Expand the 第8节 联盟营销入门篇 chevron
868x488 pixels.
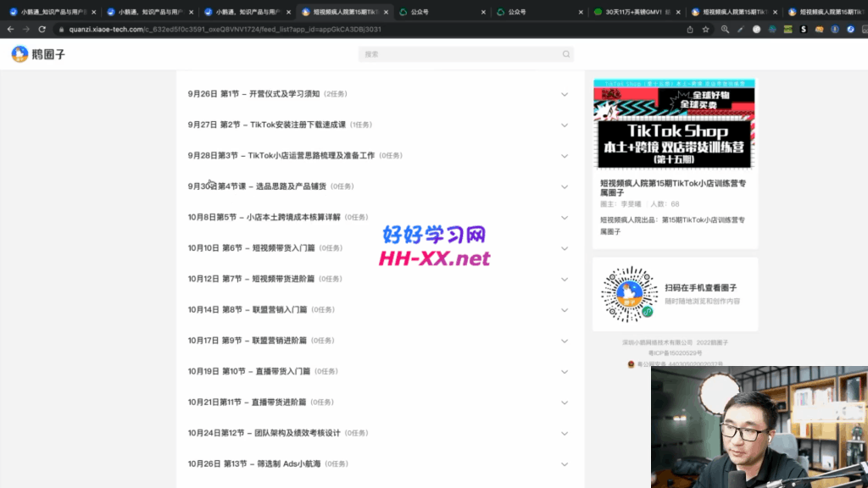(564, 310)
